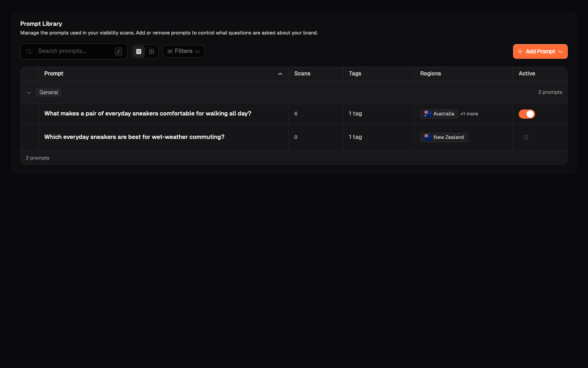
Task: Switch to grid view layout
Action: (x=152, y=52)
